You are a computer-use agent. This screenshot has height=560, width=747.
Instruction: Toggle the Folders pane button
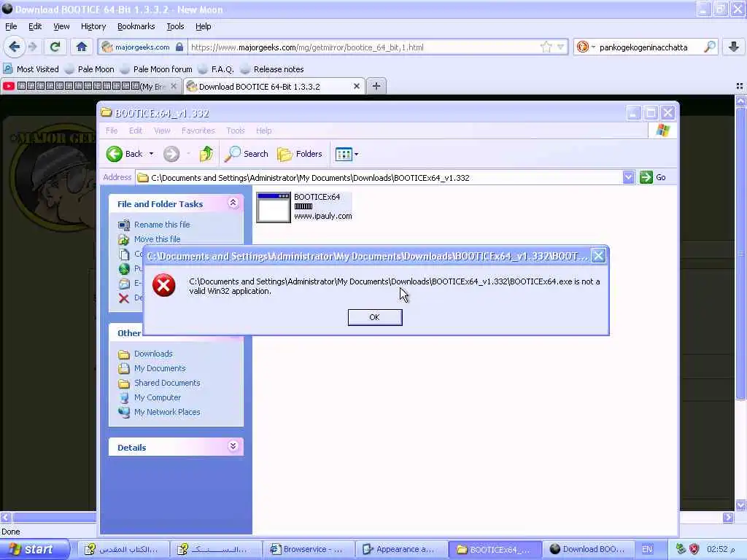[x=300, y=154]
